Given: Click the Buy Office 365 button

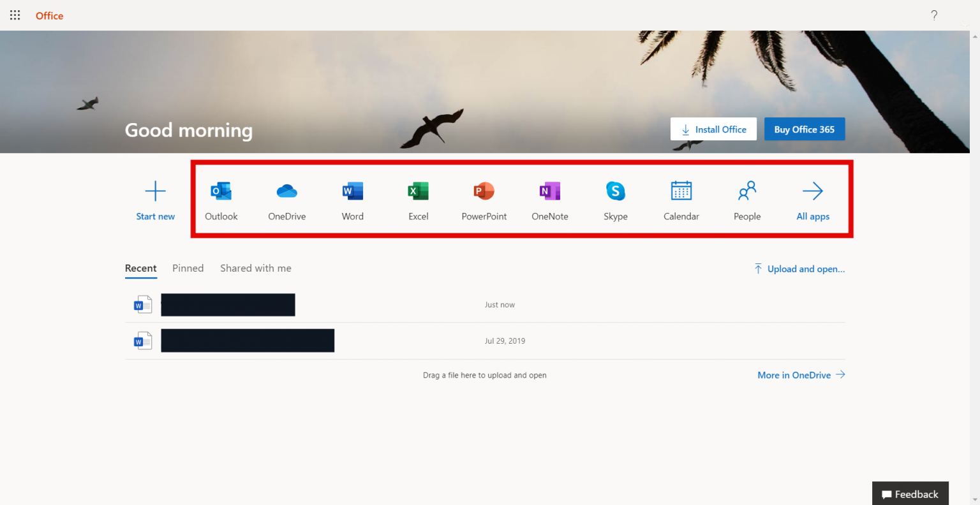Looking at the screenshot, I should click(x=805, y=129).
